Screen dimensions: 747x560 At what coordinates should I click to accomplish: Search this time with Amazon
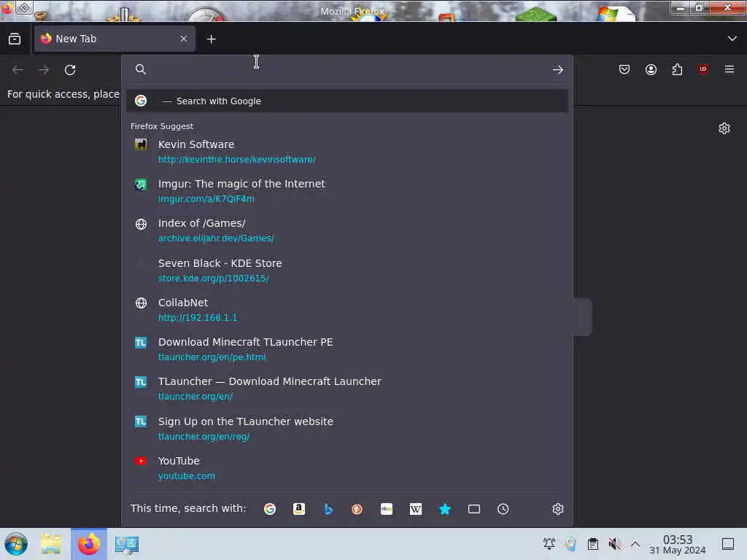[x=298, y=508]
